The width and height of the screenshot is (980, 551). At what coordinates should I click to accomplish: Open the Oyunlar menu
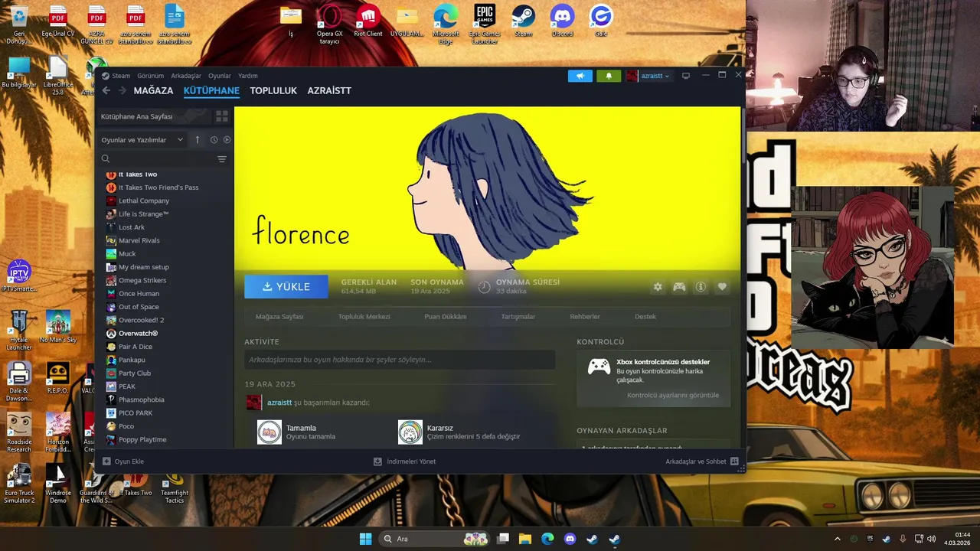tap(220, 76)
